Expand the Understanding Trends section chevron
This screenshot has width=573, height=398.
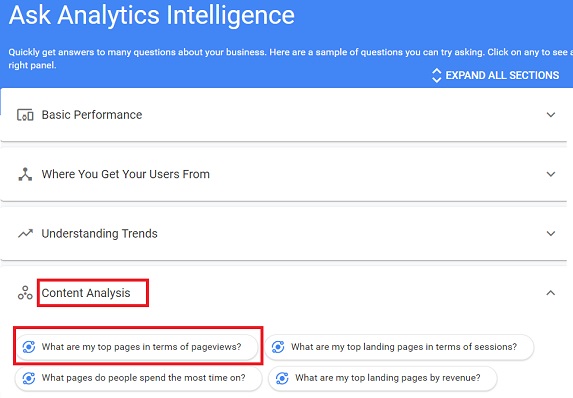[x=551, y=233]
